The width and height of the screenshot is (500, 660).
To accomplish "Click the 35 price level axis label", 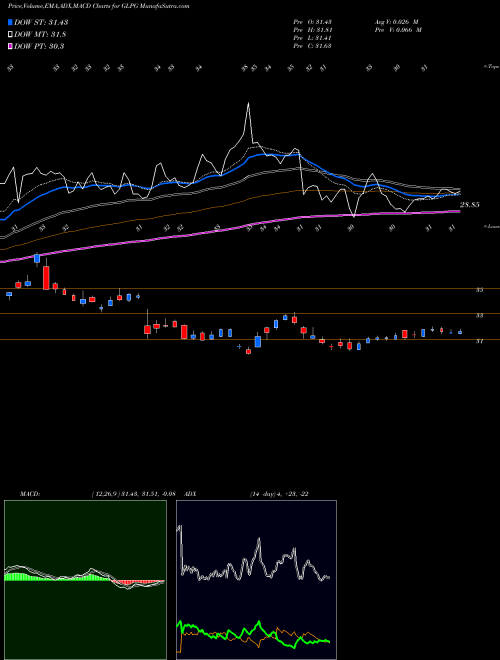I will pyautogui.click(x=479, y=290).
